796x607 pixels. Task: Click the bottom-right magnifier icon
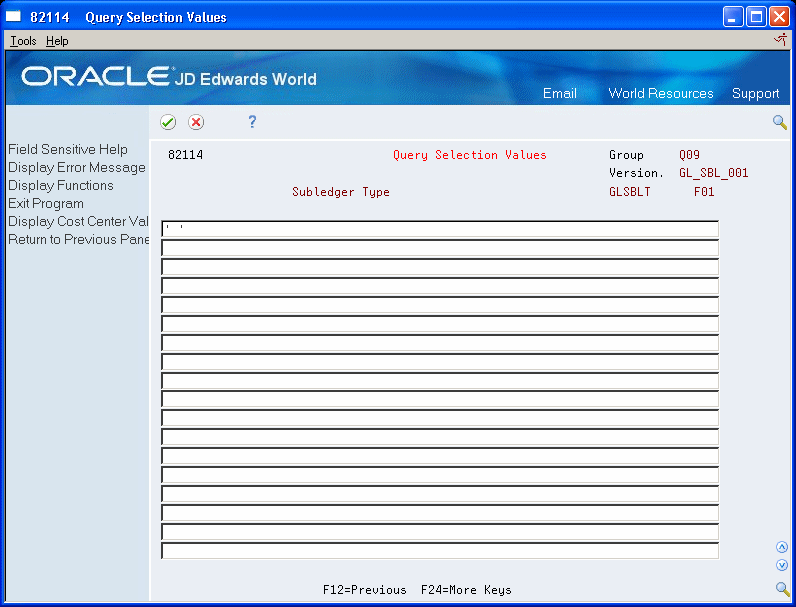(x=782, y=588)
